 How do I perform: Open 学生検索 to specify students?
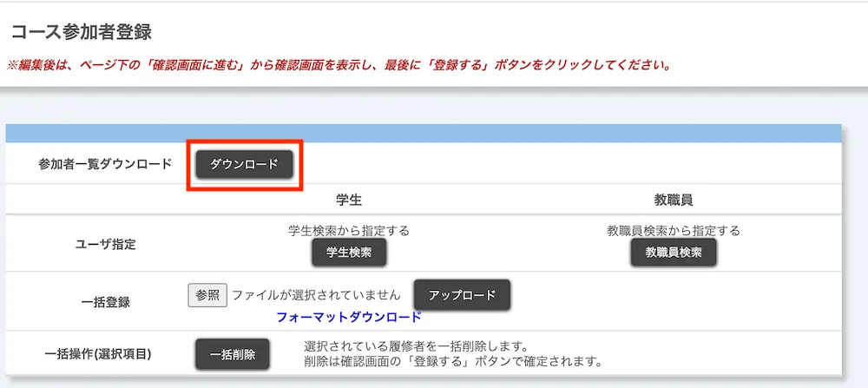point(349,253)
